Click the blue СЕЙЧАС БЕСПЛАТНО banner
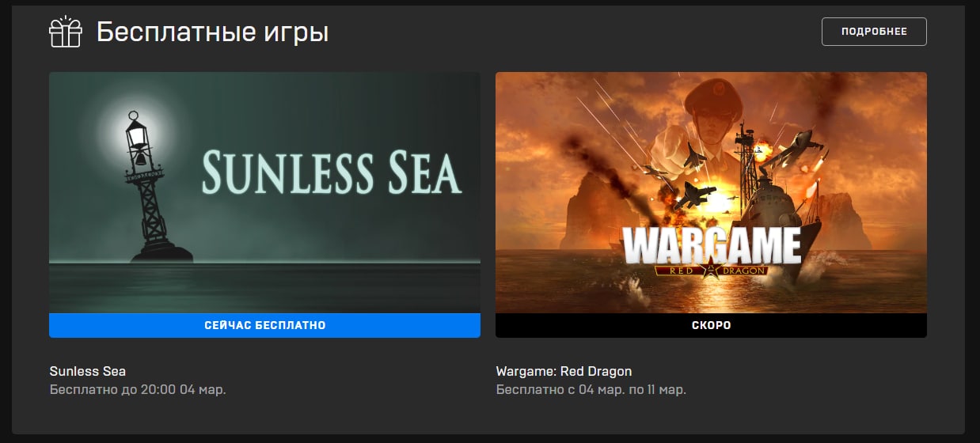 pos(264,325)
